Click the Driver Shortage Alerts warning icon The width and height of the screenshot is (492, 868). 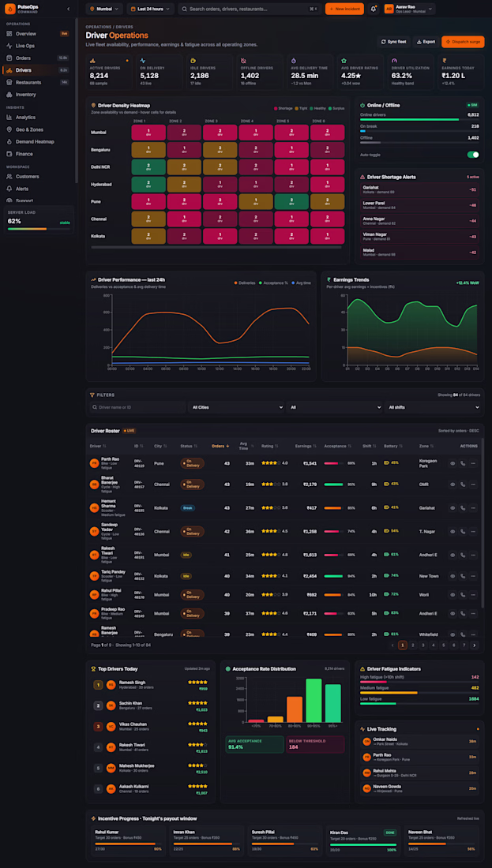[362, 177]
